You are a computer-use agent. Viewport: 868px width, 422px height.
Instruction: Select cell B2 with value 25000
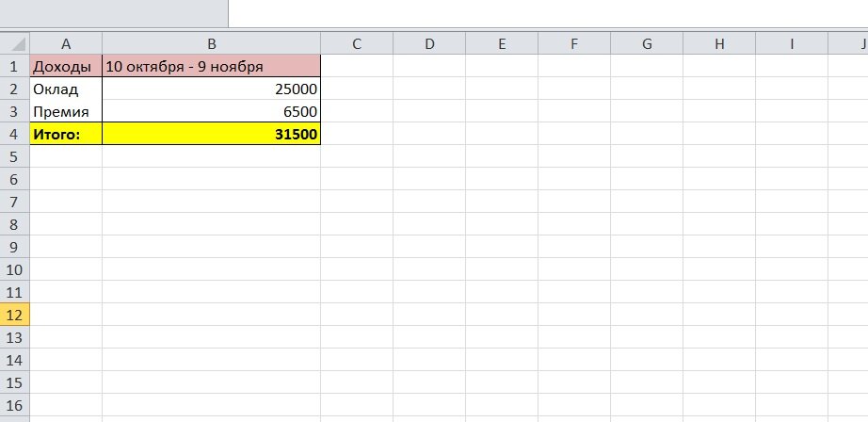coord(211,89)
